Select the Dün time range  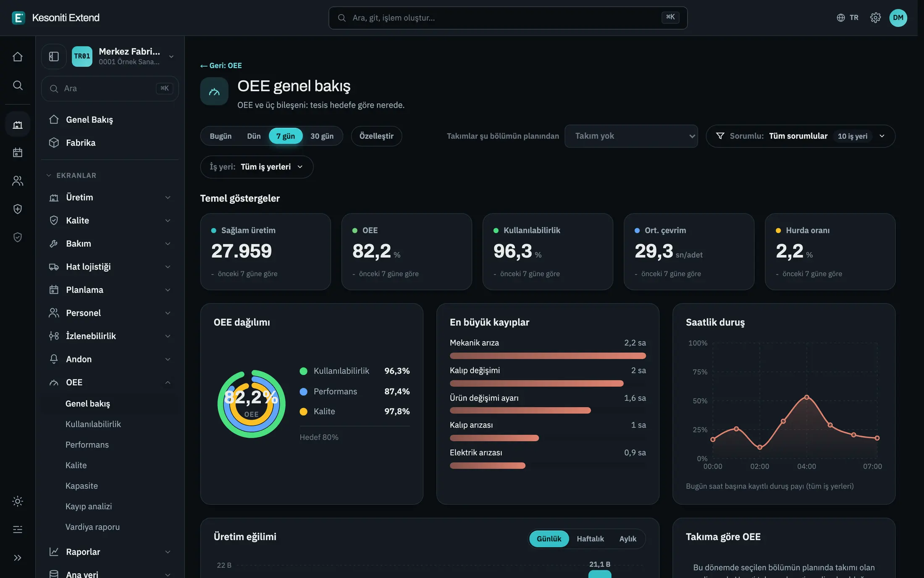pyautogui.click(x=254, y=136)
